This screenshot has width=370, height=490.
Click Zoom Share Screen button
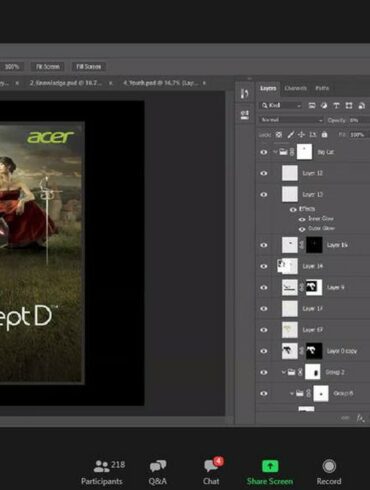[270, 472]
